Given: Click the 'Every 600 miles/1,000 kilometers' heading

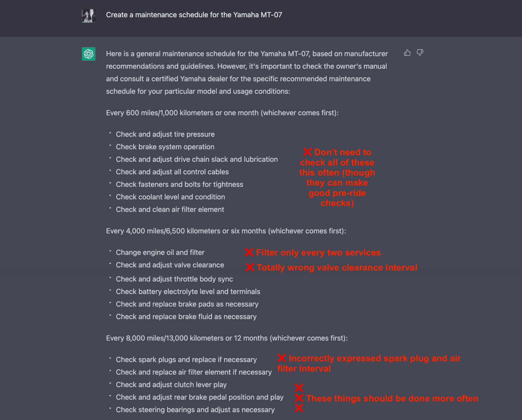Looking at the screenshot, I should coord(222,113).
